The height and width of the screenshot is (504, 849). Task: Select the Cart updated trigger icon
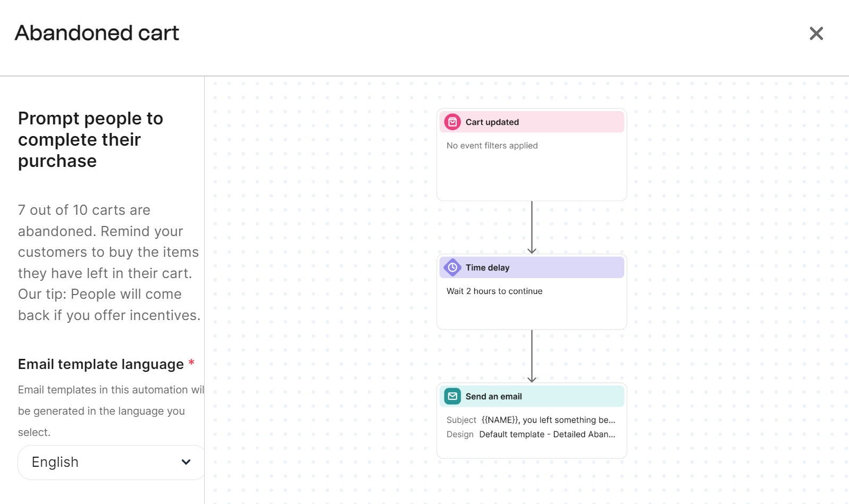tap(452, 122)
